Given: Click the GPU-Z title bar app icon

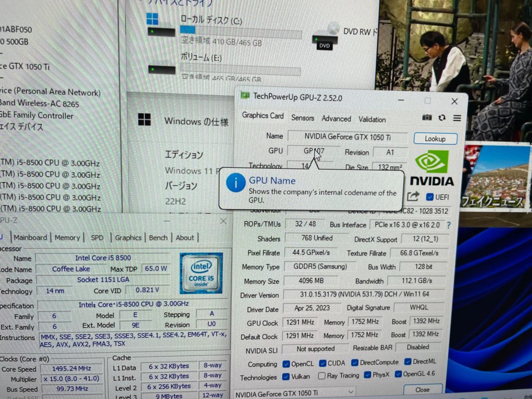Looking at the screenshot, I should [245, 95].
